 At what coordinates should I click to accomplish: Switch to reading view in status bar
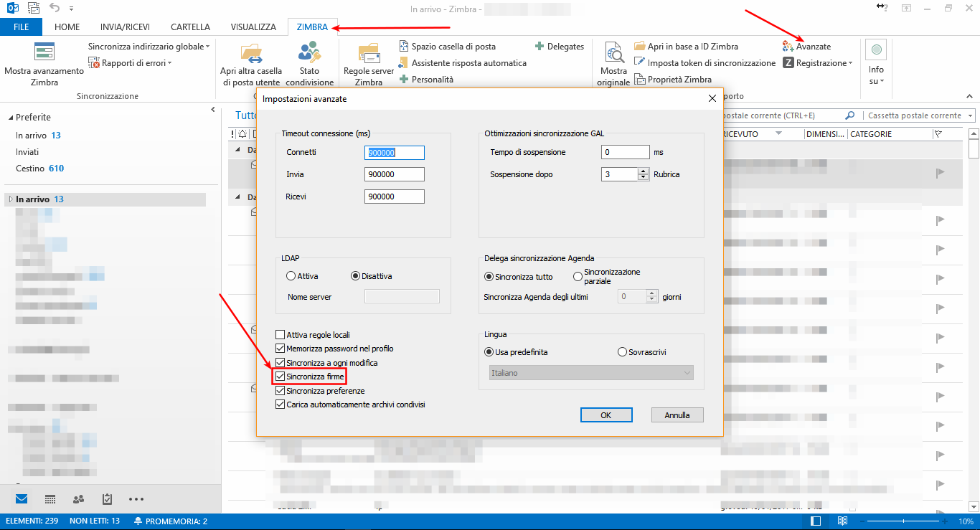coord(842,521)
